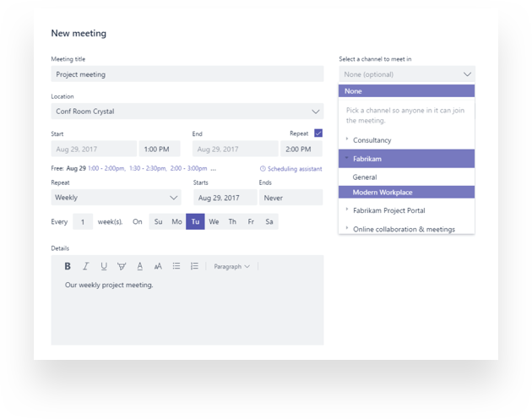This screenshot has height=419, width=532.
Task: Select Online collaboration & meetings entry
Action: click(406, 229)
